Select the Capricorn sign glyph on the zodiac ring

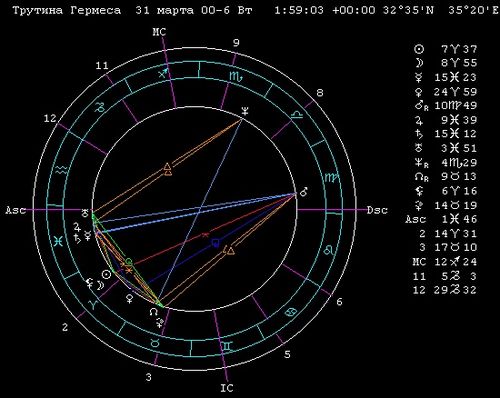tap(100, 107)
